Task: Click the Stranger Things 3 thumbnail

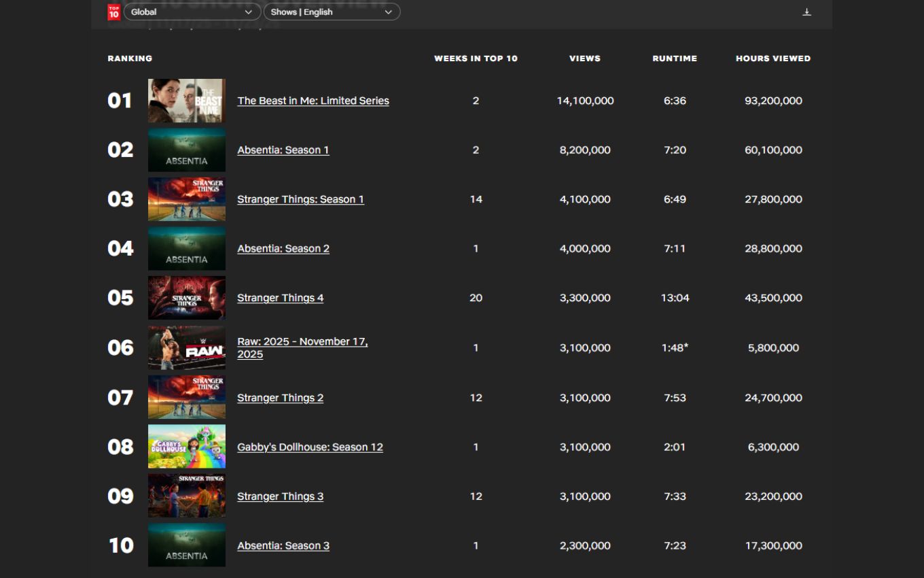Action: tap(187, 496)
